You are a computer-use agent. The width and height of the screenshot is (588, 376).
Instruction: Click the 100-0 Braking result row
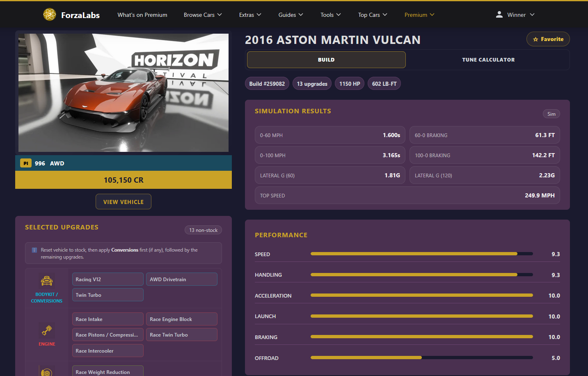[x=485, y=155]
